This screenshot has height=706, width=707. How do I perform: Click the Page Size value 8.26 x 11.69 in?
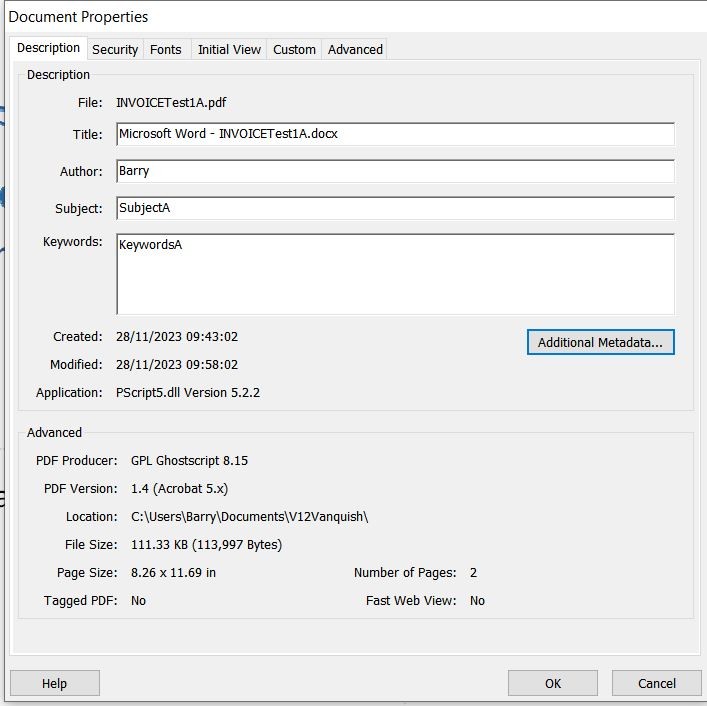click(173, 573)
